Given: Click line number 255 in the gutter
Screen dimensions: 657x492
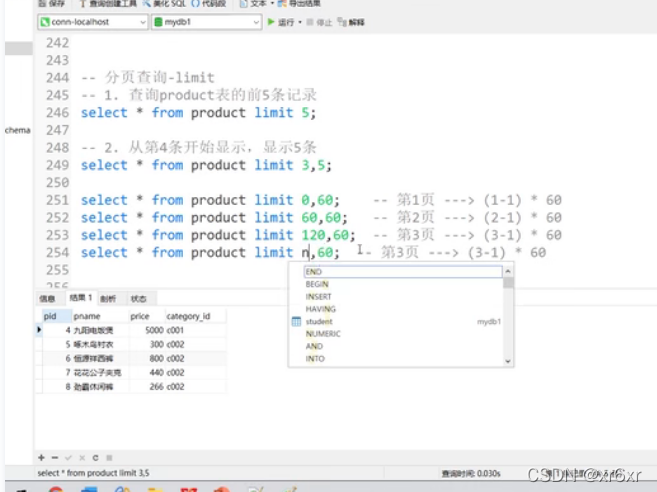Looking at the screenshot, I should tap(57, 270).
